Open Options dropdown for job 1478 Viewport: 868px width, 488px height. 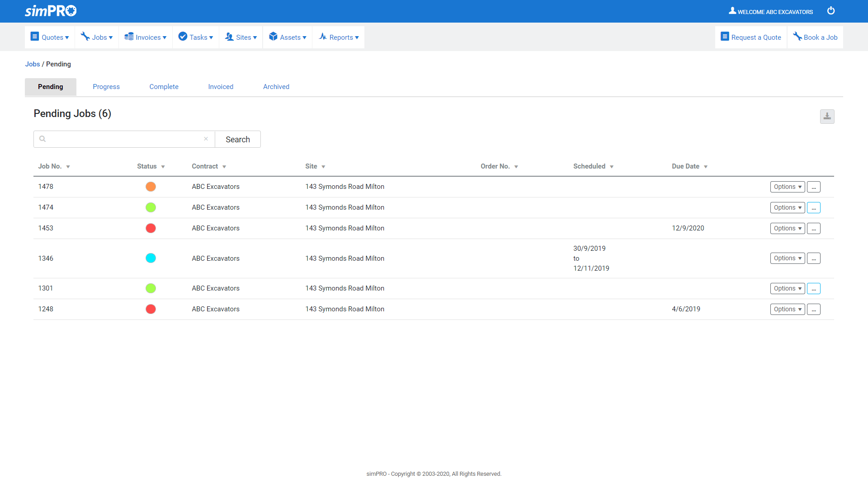point(788,187)
